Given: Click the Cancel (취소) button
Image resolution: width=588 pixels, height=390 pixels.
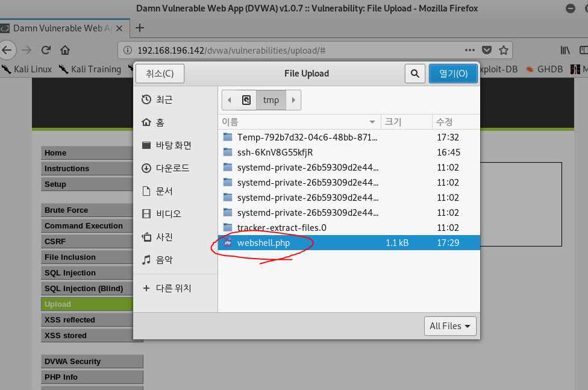Looking at the screenshot, I should tap(160, 74).
